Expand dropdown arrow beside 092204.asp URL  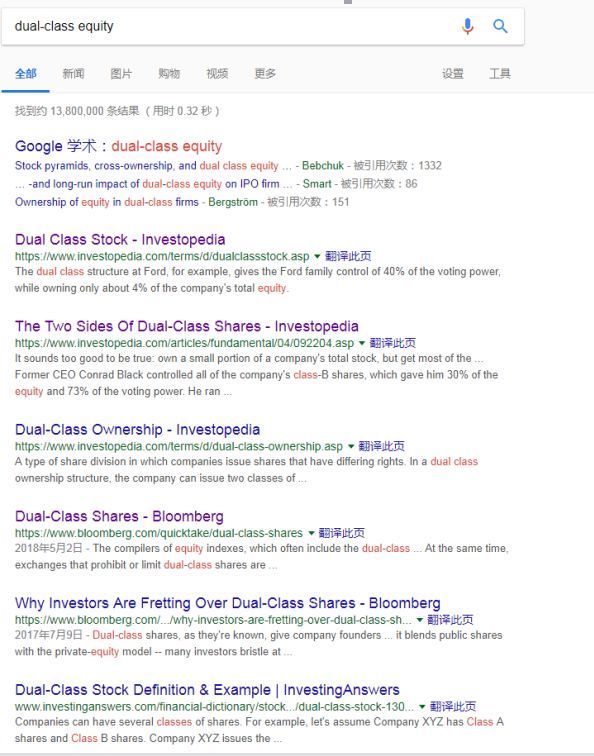click(x=362, y=343)
